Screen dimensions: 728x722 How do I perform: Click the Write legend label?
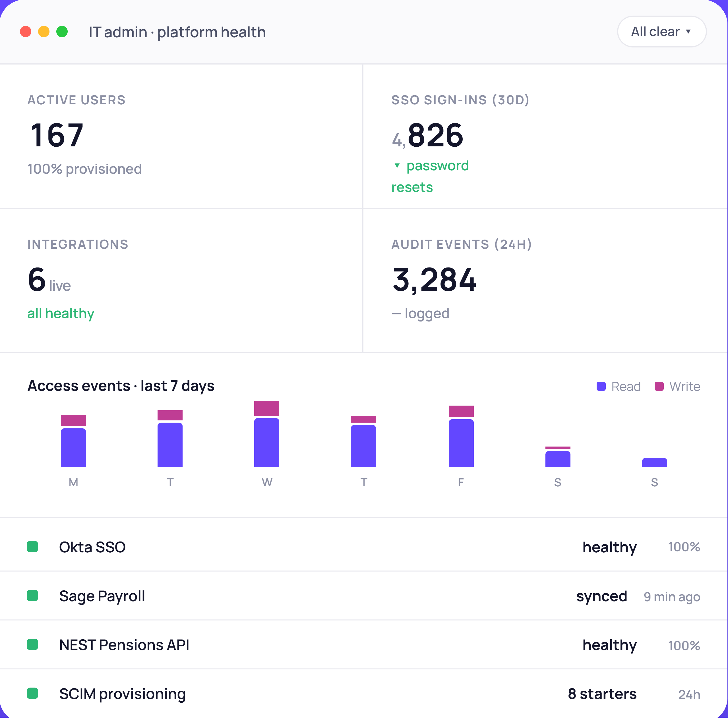pyautogui.click(x=685, y=386)
